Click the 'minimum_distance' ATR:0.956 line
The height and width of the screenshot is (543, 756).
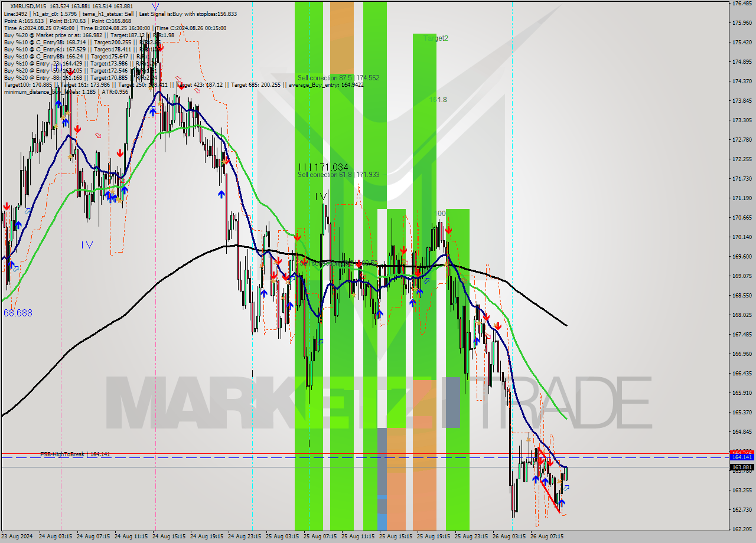click(x=66, y=91)
